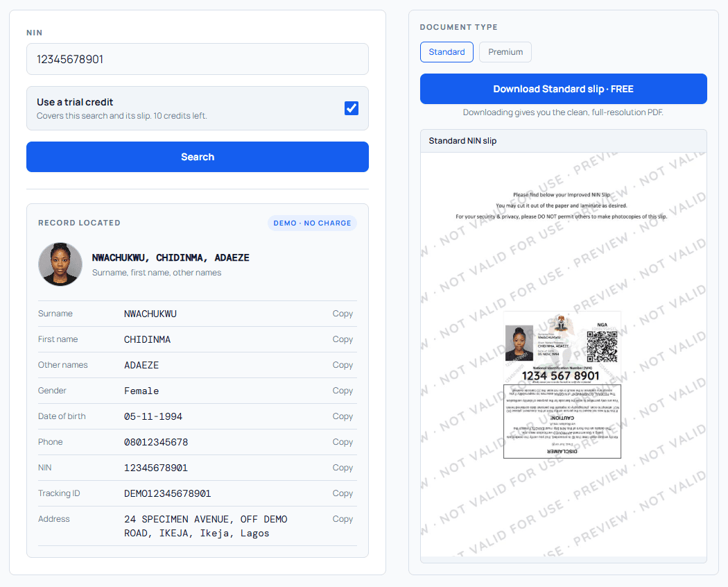Copy the NIN value in record
Viewport: 728px width, 587px height.
click(x=343, y=468)
